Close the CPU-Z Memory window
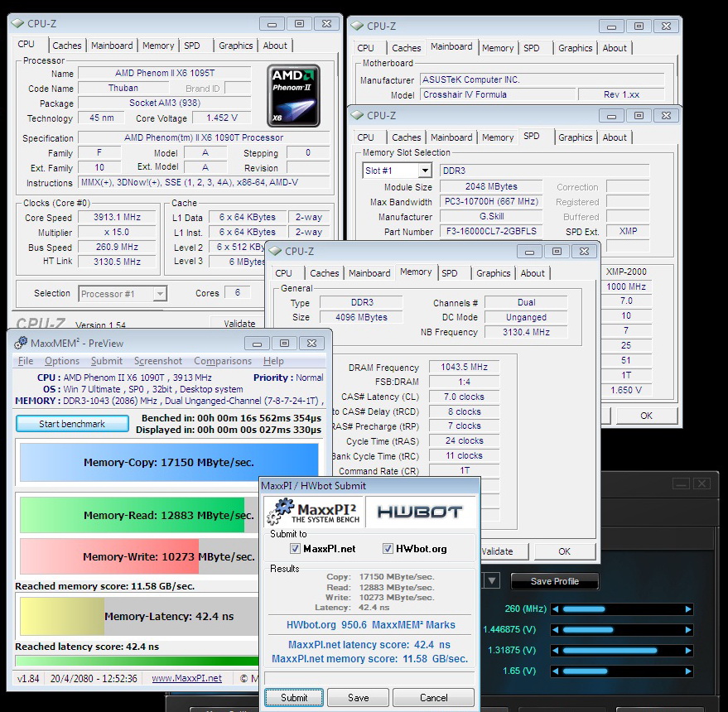Screen dimensions: 728x712 click(x=585, y=252)
